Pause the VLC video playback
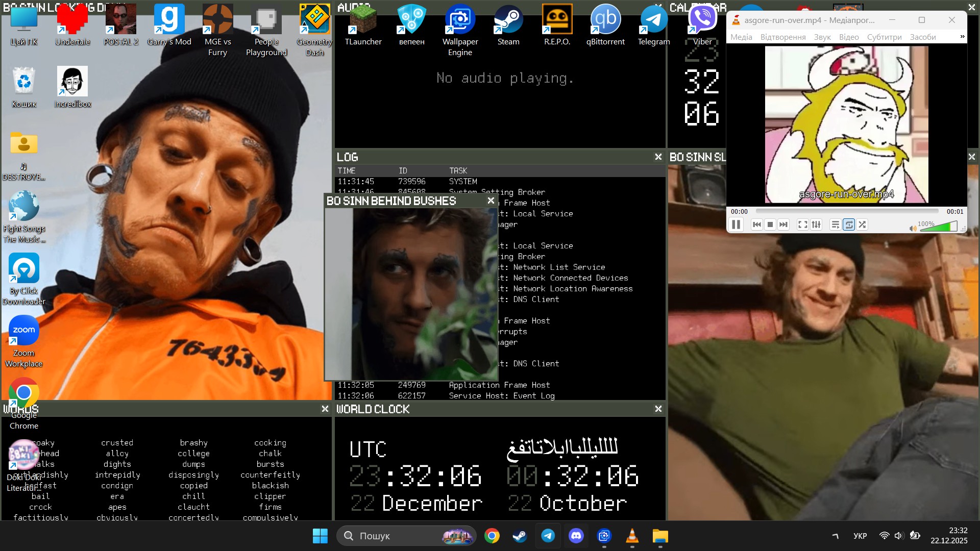 click(736, 224)
